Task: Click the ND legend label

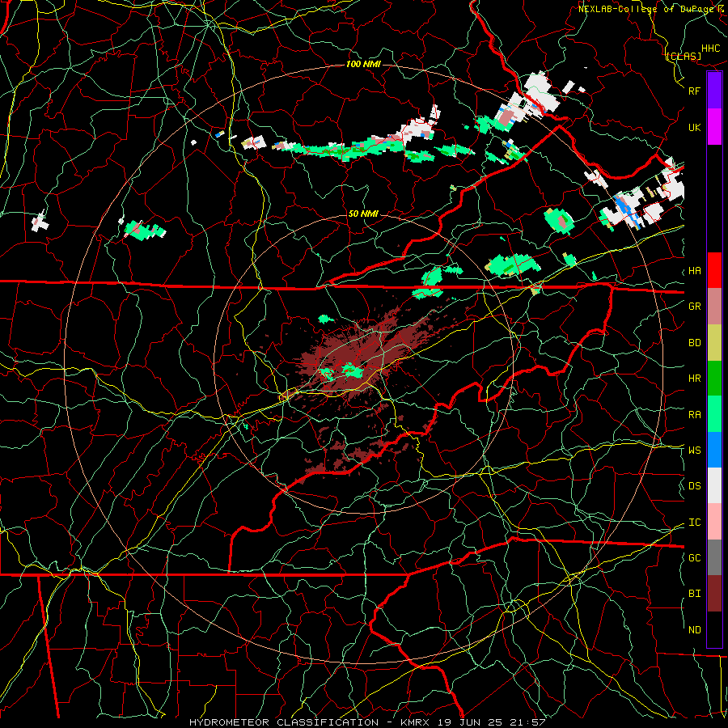Action: (695, 630)
